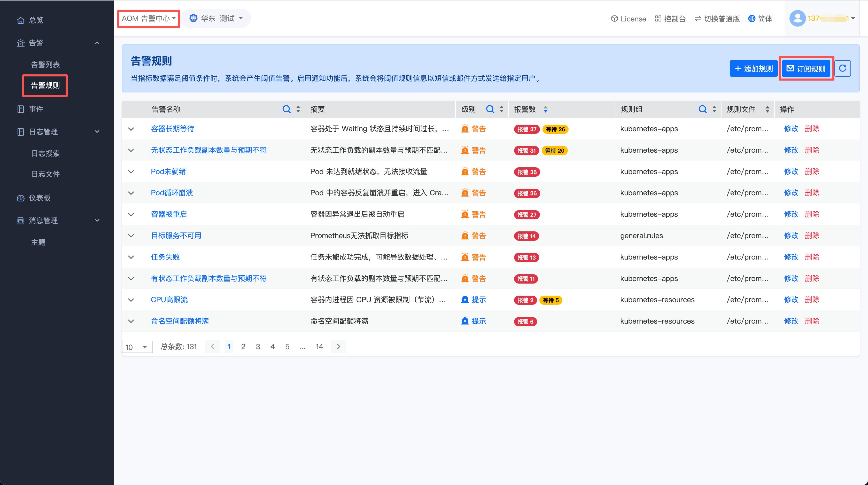Expand the 容器长期等待 rule row

[x=131, y=129]
